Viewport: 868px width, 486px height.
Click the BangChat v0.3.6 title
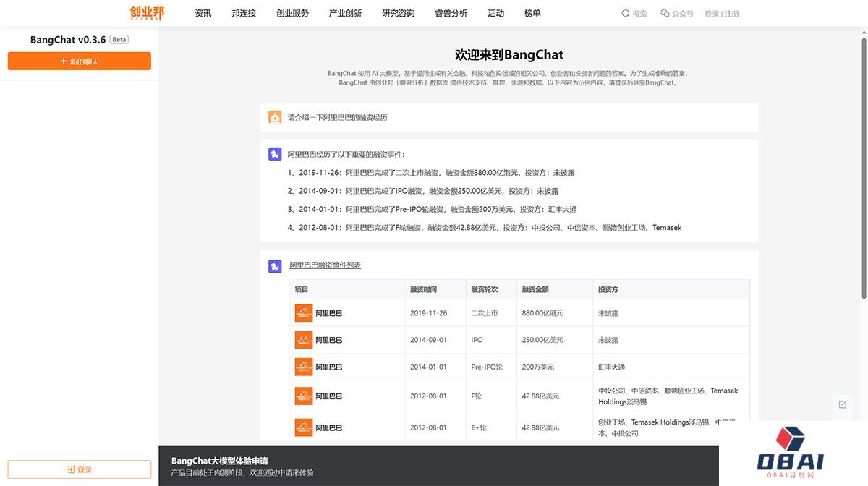click(68, 40)
